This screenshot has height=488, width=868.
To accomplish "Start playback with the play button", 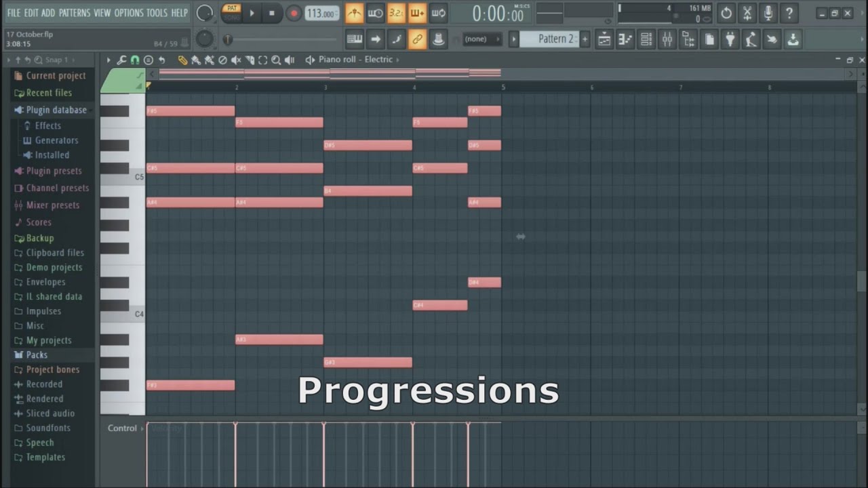I will [x=252, y=13].
